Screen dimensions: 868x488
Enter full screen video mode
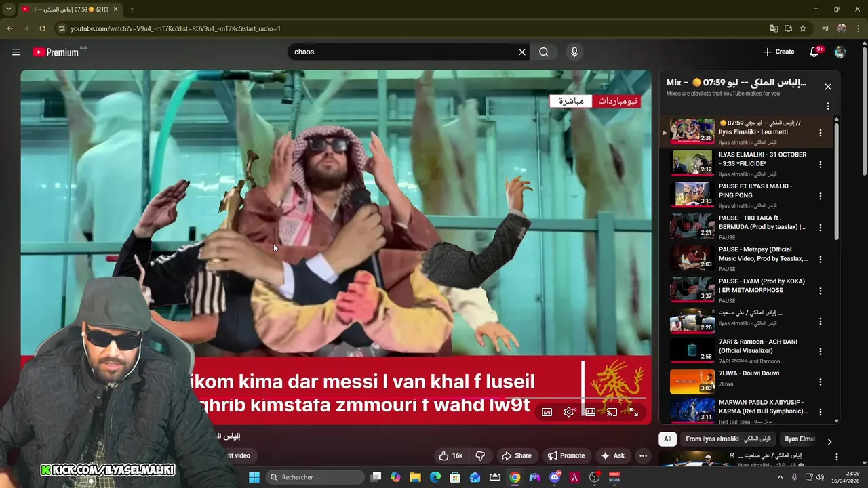(x=633, y=412)
